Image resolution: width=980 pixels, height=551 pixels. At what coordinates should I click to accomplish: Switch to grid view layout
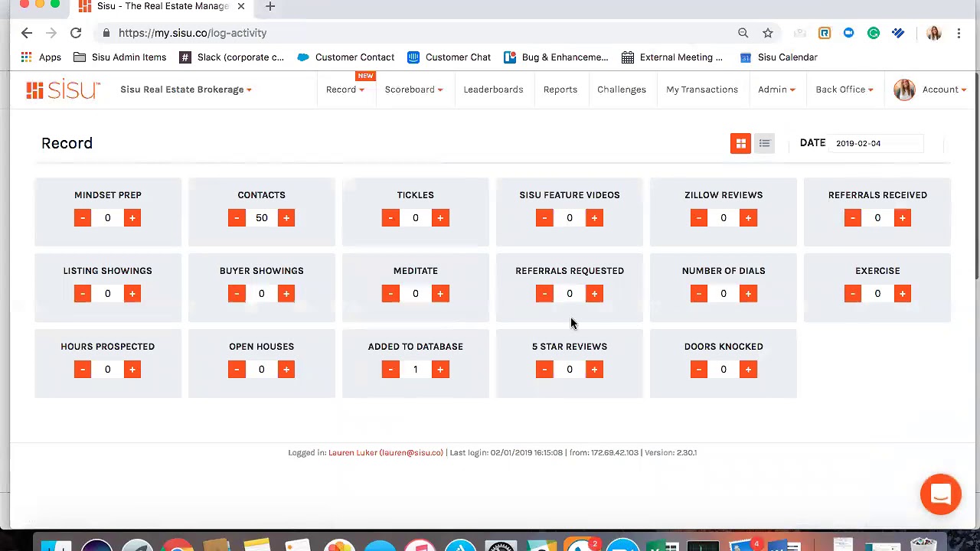(x=740, y=143)
